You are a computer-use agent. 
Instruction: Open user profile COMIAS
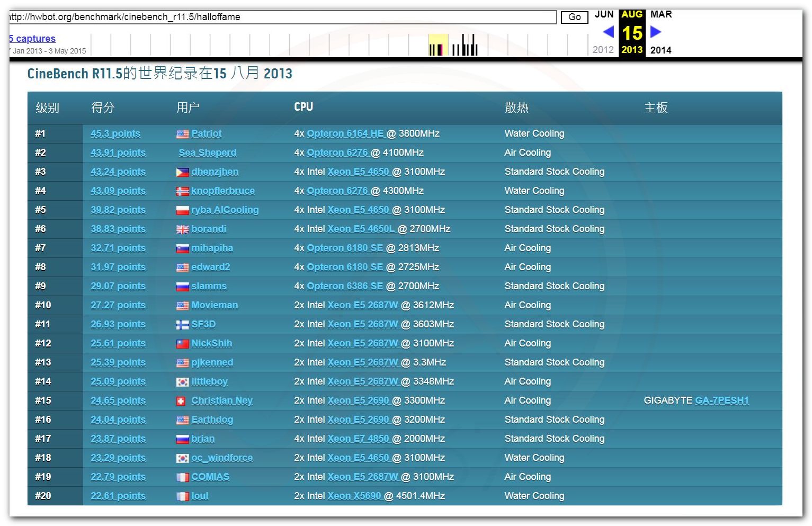(x=210, y=477)
